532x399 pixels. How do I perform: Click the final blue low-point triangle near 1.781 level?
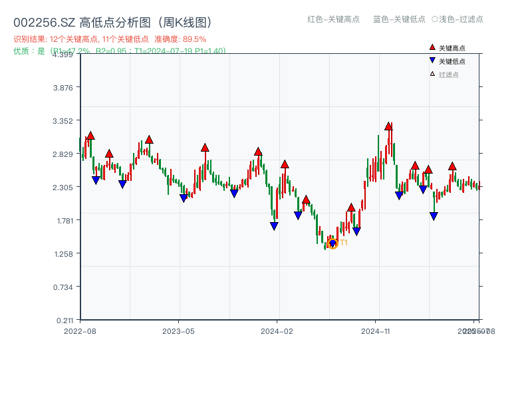click(434, 216)
